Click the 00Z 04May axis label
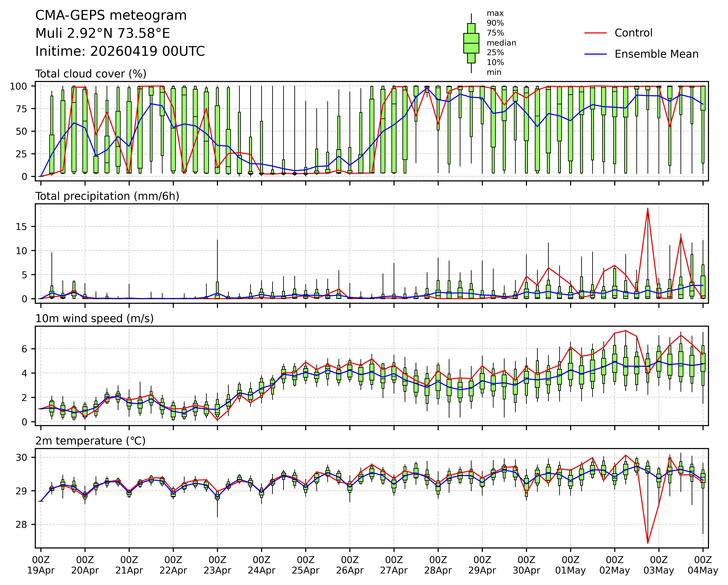Screen dimensions: 728x585 pos(703,565)
